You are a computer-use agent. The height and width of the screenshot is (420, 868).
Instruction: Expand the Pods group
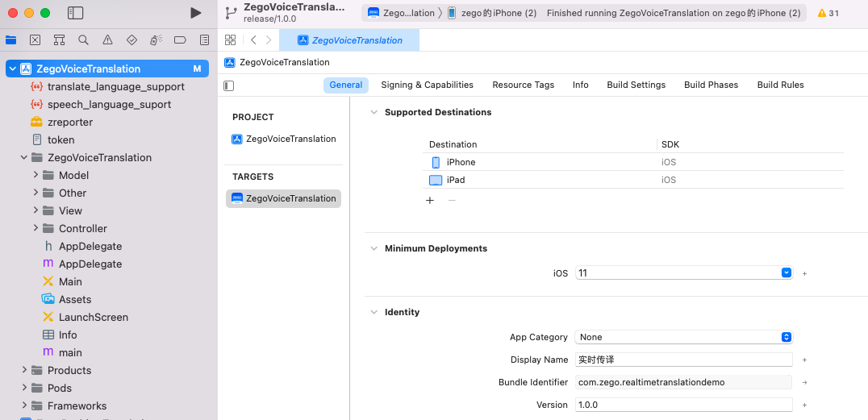(24, 388)
